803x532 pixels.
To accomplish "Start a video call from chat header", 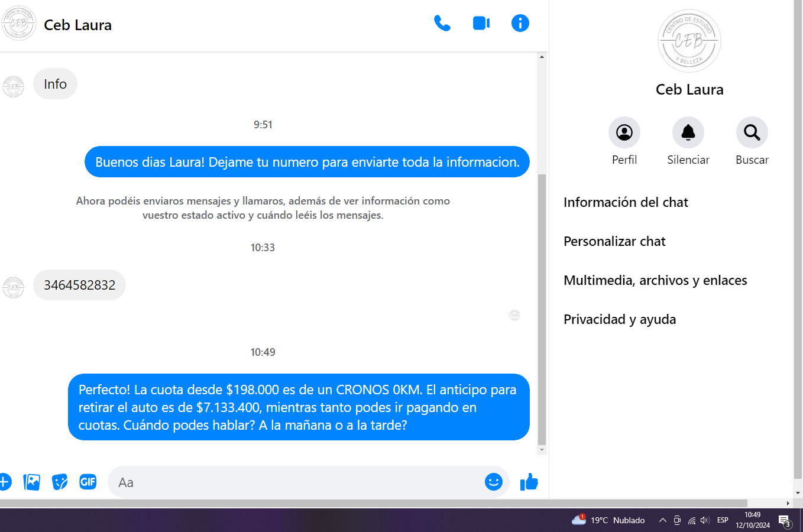I will click(481, 24).
